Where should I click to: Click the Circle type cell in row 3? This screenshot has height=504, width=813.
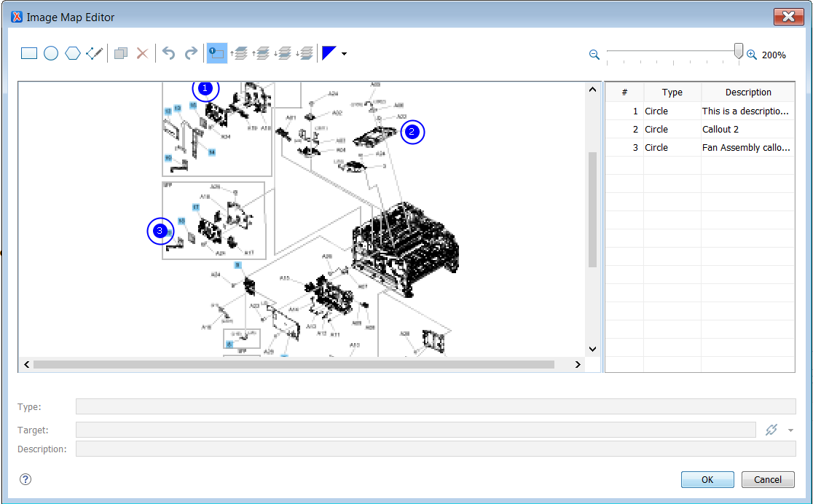tap(672, 147)
